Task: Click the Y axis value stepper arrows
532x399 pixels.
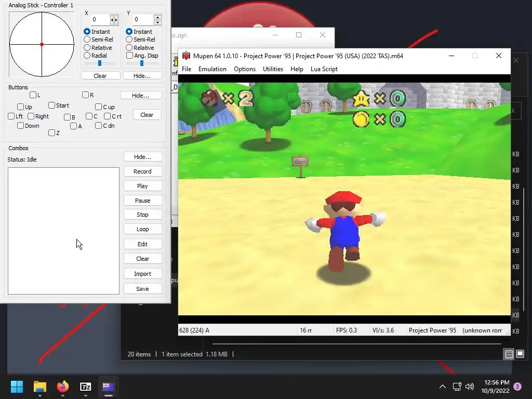Action: (x=157, y=20)
